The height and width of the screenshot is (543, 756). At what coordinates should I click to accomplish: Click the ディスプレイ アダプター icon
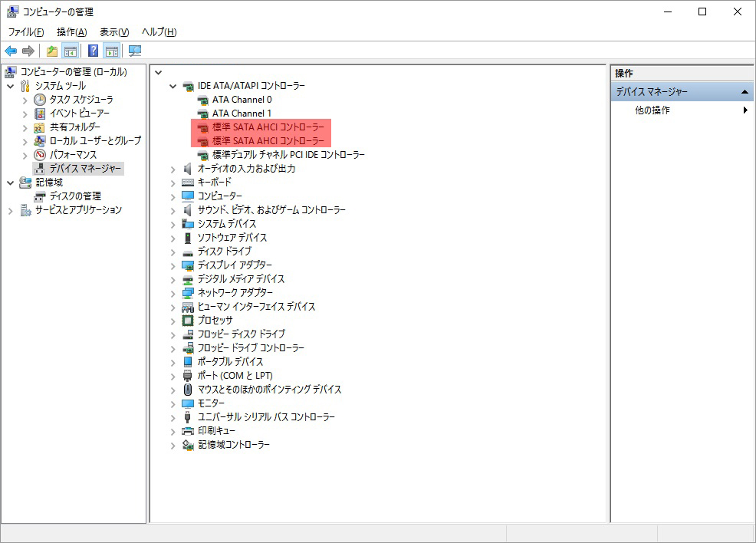188,265
